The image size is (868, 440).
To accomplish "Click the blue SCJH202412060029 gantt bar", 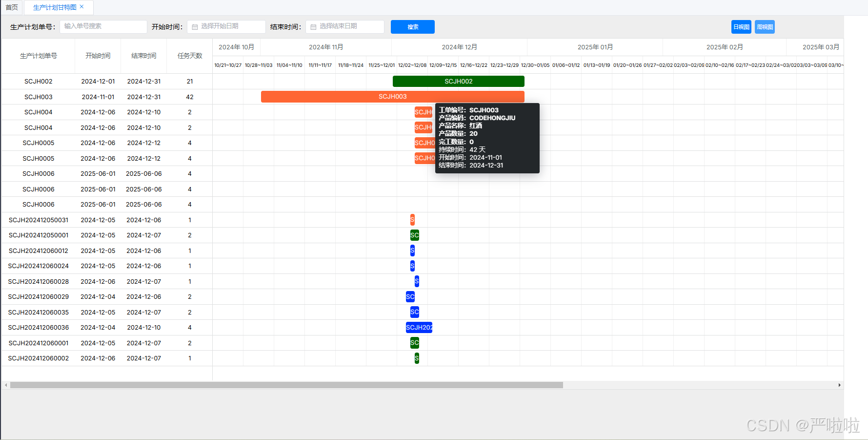I will [410, 296].
